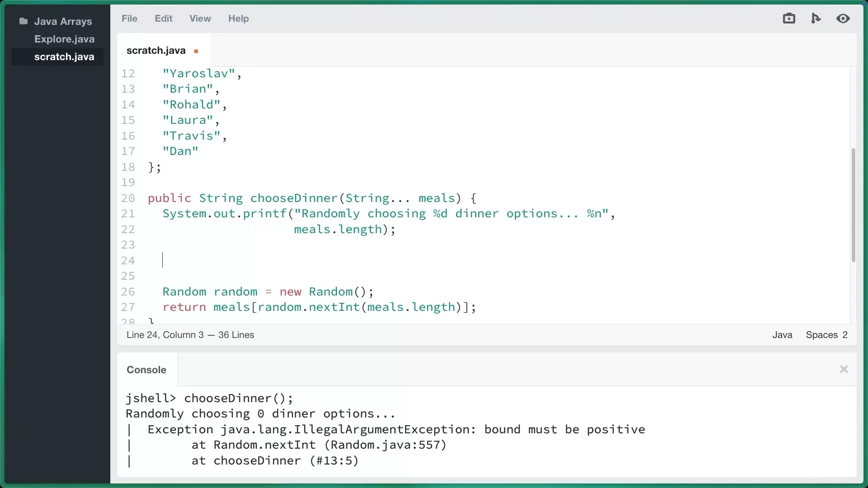Click the Line 24, Column 3 status text

[x=165, y=335]
